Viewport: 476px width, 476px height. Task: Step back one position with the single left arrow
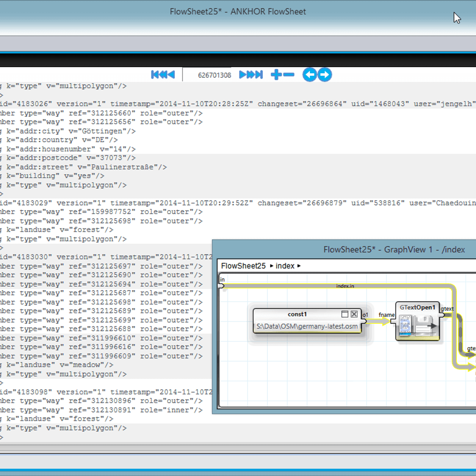tap(171, 74)
